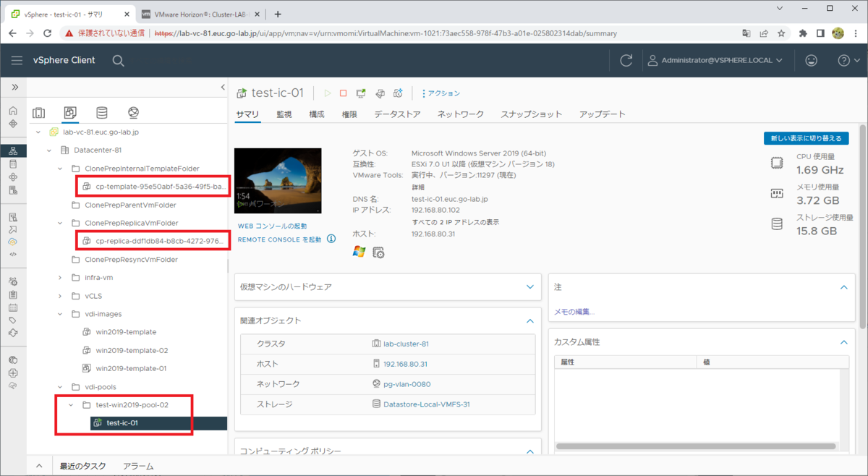Click 詳細 link under VMware Tools

(418, 187)
